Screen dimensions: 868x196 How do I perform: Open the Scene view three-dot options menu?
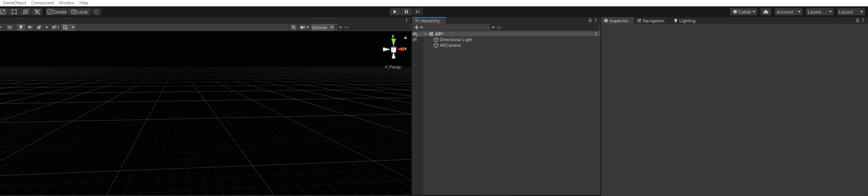(407, 21)
